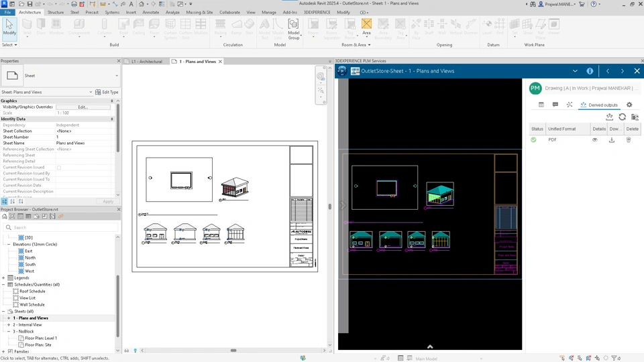
Task: Select the Roof Schedule item
Action: pyautogui.click(x=32, y=292)
